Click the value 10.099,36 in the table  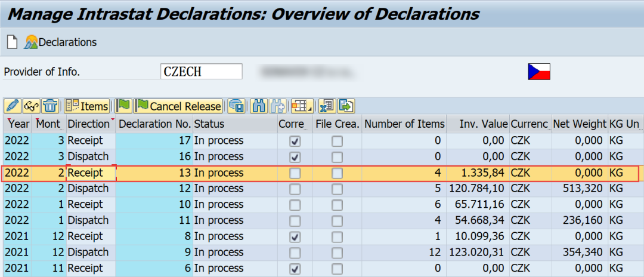click(x=478, y=237)
